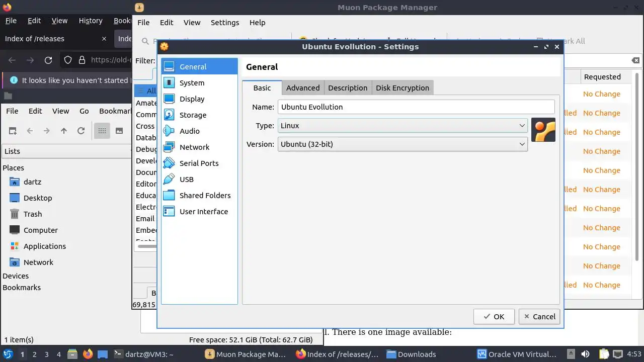The width and height of the screenshot is (644, 362).
Task: Cancel the settings dialog
Action: (539, 316)
